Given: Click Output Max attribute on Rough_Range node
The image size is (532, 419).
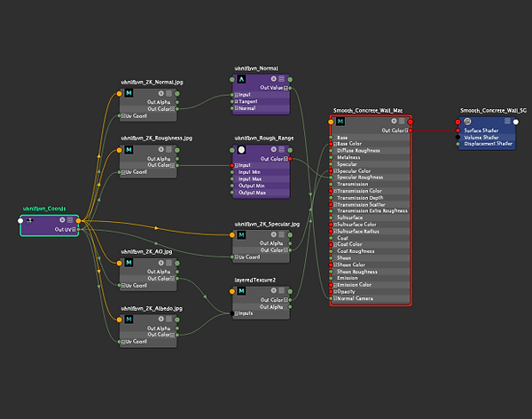Looking at the screenshot, I should pyautogui.click(x=252, y=193).
